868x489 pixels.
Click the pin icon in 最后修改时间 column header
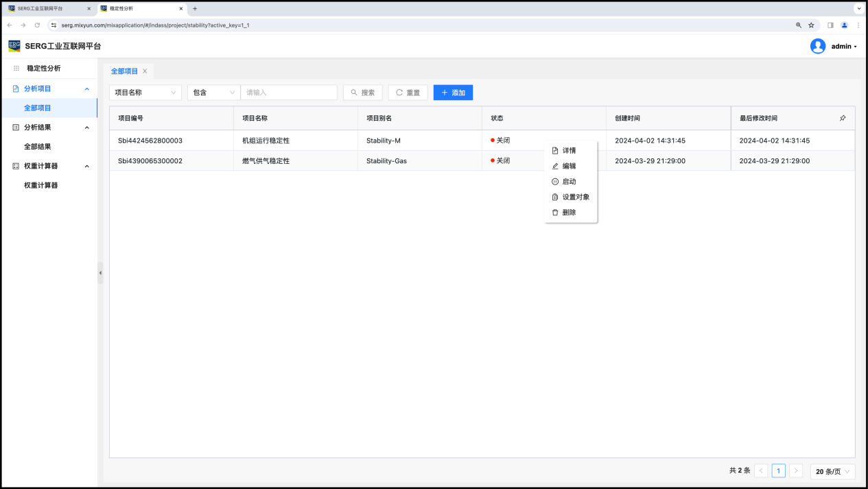[843, 118]
